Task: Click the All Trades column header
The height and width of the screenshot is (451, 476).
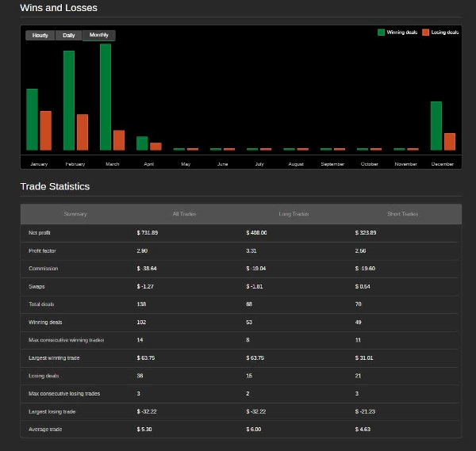Action: coord(184,214)
